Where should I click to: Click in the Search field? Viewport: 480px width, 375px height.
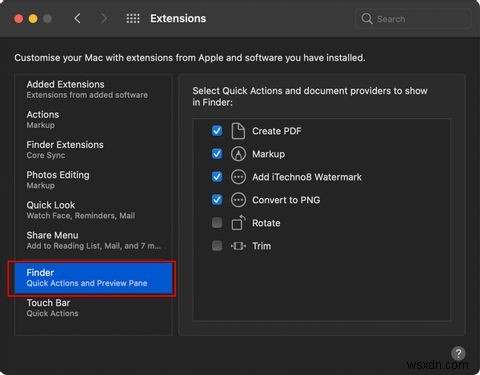pyautogui.click(x=413, y=19)
